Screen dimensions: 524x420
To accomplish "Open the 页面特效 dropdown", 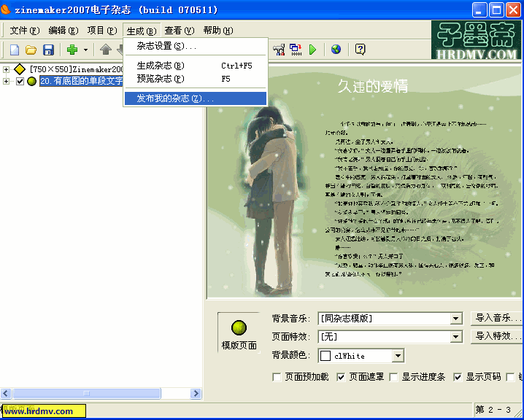I will (x=455, y=337).
